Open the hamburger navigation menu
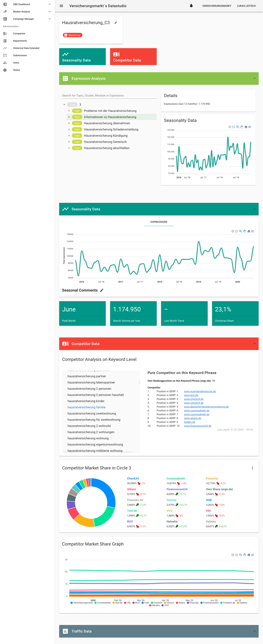 pyautogui.click(x=61, y=6)
